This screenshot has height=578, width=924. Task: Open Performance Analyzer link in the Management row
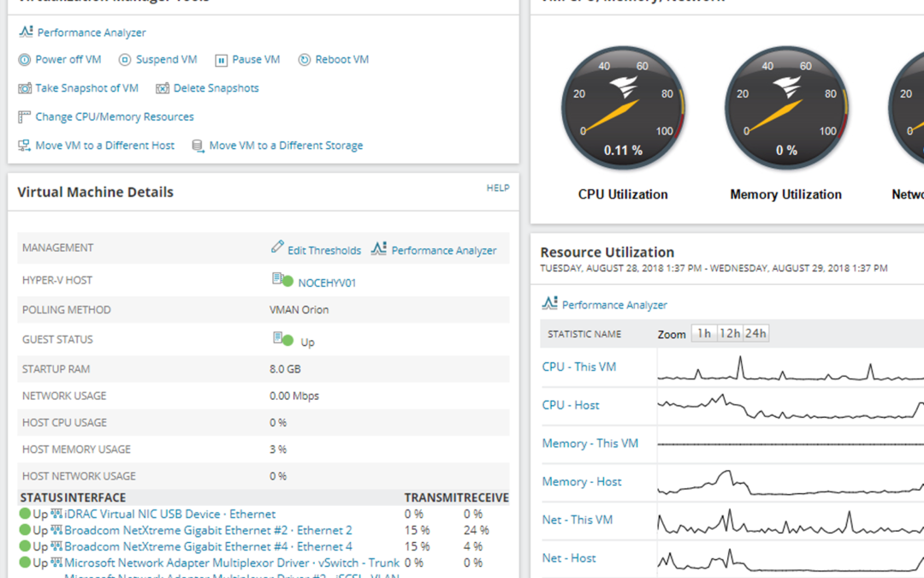(x=444, y=251)
